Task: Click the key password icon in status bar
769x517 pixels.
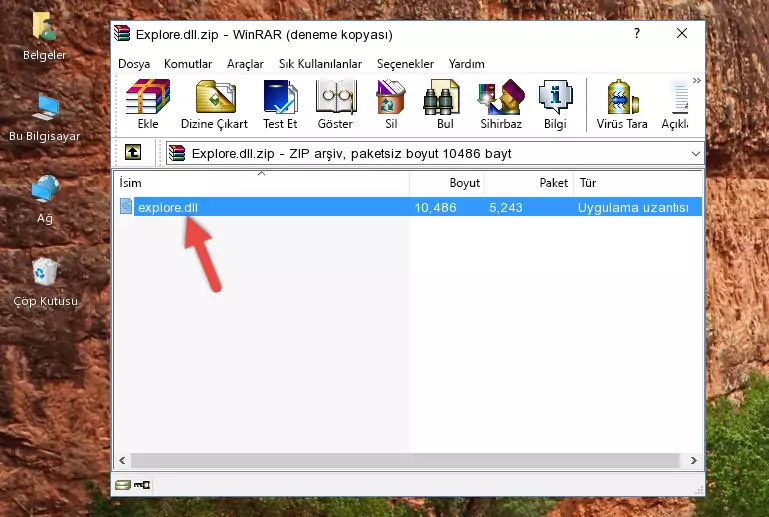Action: (x=142, y=485)
